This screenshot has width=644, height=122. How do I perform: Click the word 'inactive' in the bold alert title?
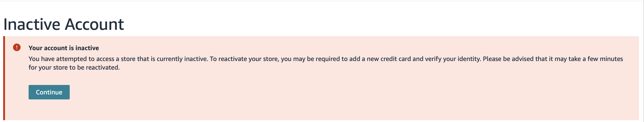87,48
